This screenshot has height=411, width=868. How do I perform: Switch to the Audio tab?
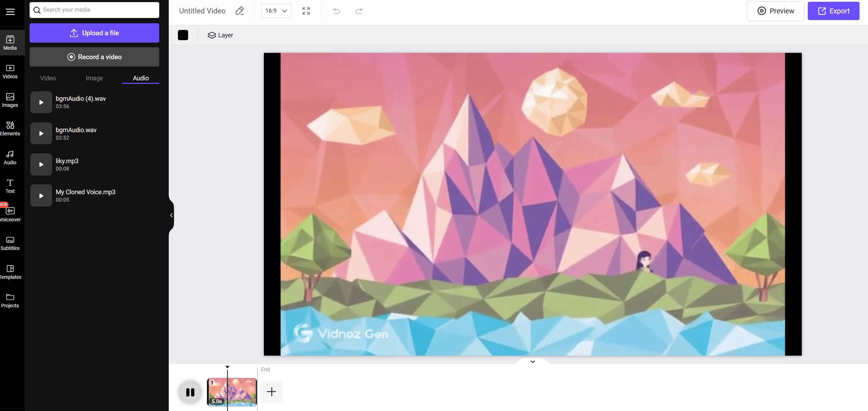(x=141, y=78)
